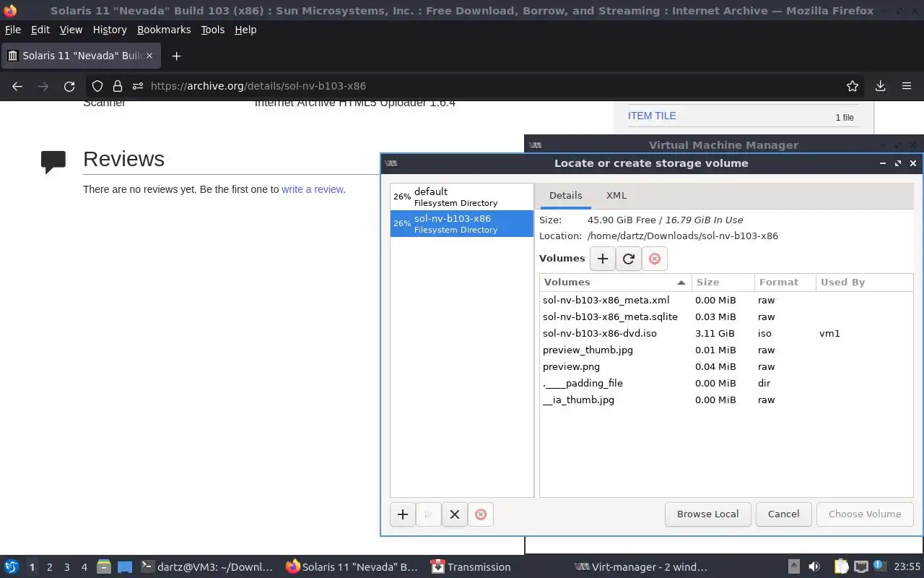Select the .____padding_file volume row
Viewport: 924px width, 578px height.
pos(726,384)
